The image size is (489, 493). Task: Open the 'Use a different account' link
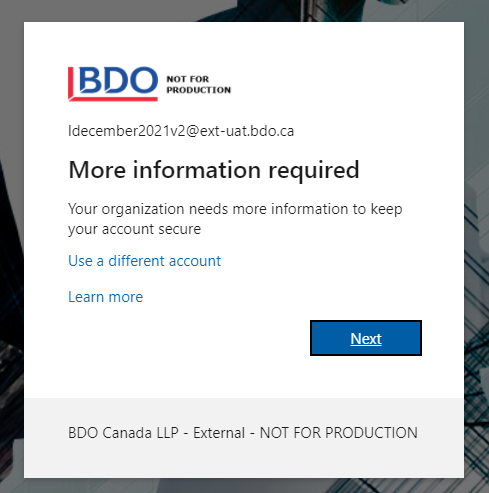(144, 261)
